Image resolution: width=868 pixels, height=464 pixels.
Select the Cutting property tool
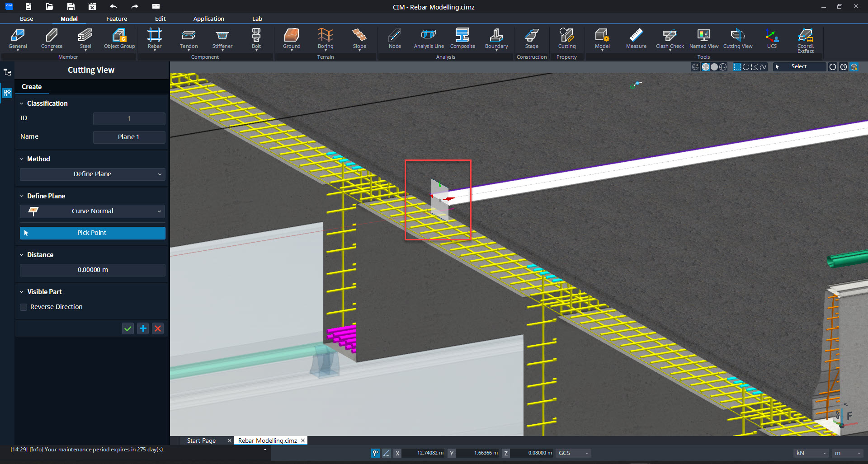[567, 39]
